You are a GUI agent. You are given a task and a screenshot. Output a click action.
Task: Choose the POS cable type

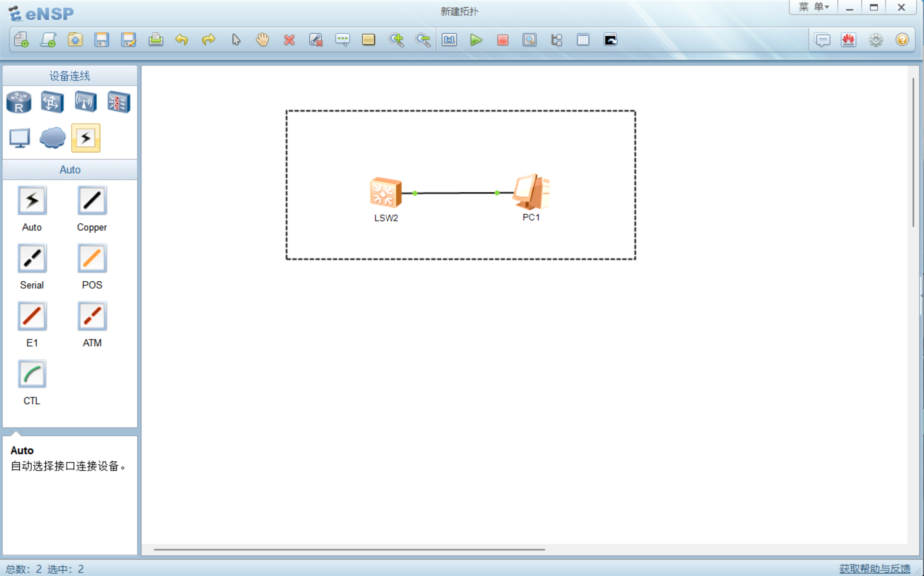pos(92,259)
